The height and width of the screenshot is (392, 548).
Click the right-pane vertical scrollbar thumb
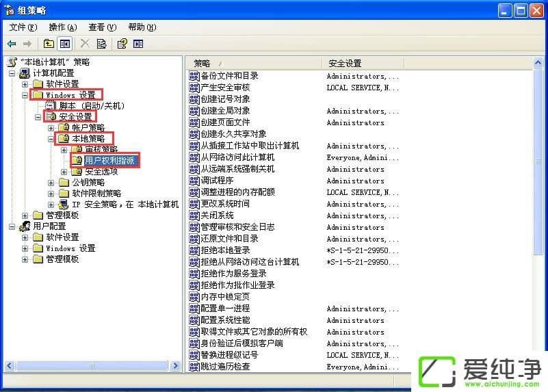coord(538,162)
